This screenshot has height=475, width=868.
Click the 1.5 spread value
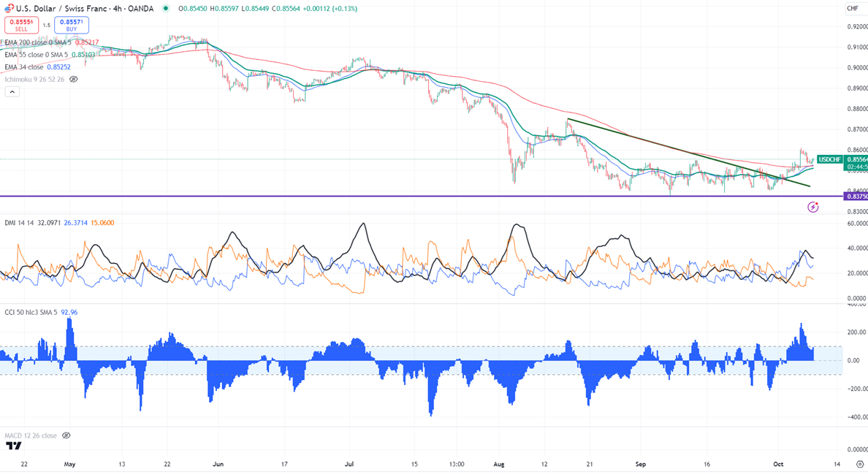[47, 25]
